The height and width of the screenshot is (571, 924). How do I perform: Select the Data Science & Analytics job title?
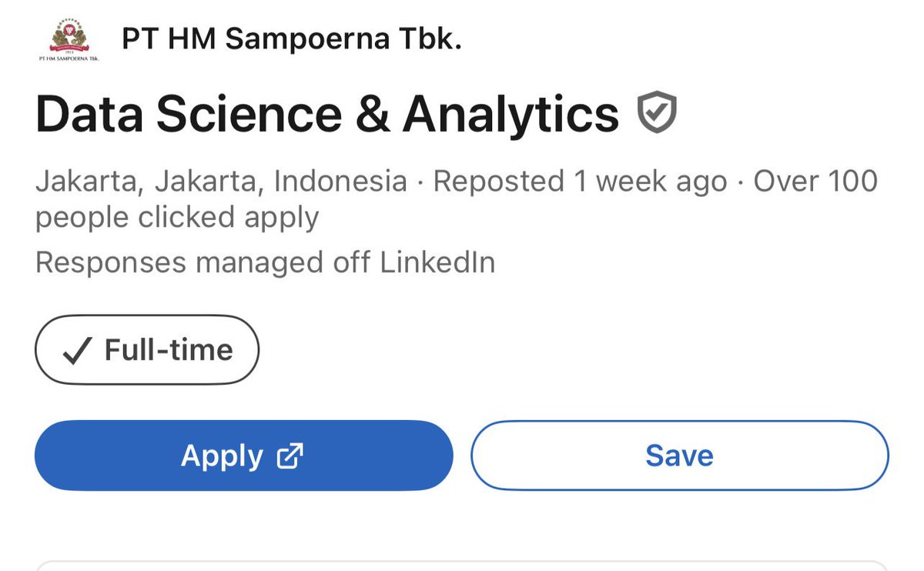[x=327, y=114]
